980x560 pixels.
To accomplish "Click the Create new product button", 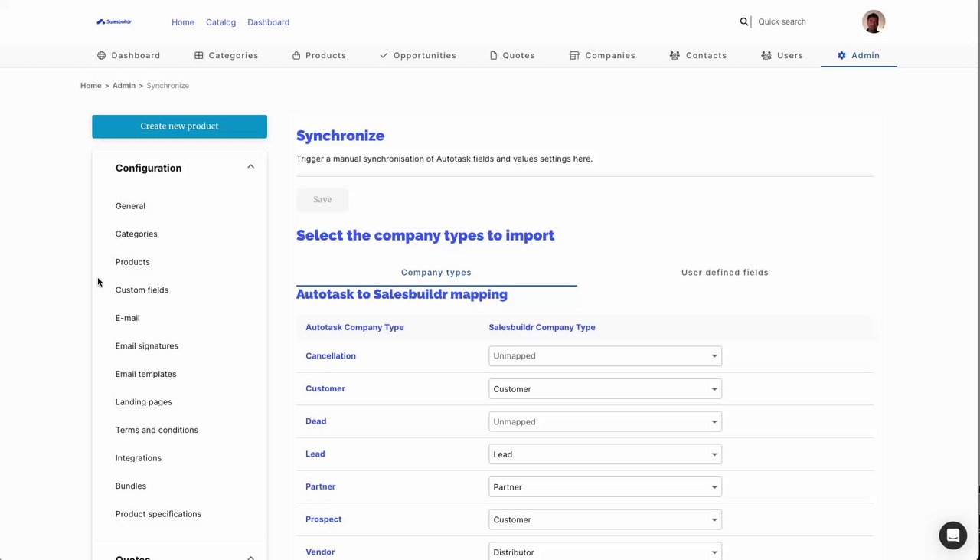I will coord(179,126).
